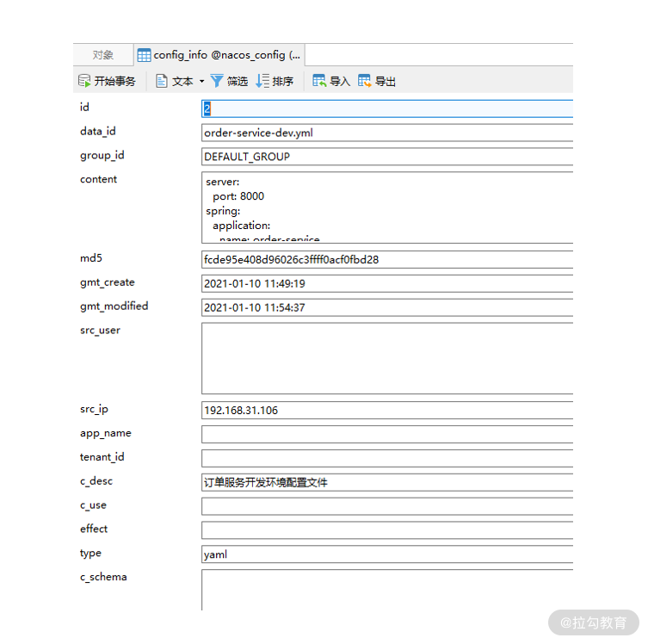Click the 导出 toolbar label
The image size is (648, 644).
pyautogui.click(x=386, y=82)
